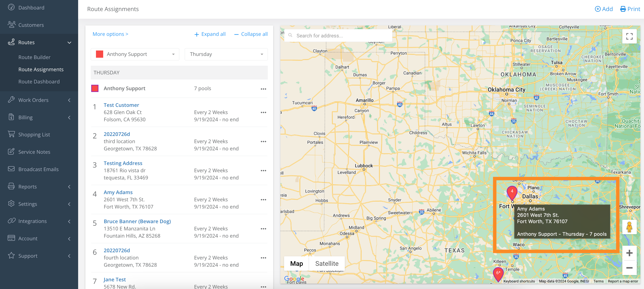Zoom in on the map
Image resolution: width=644 pixels, height=289 pixels.
coord(629,253)
